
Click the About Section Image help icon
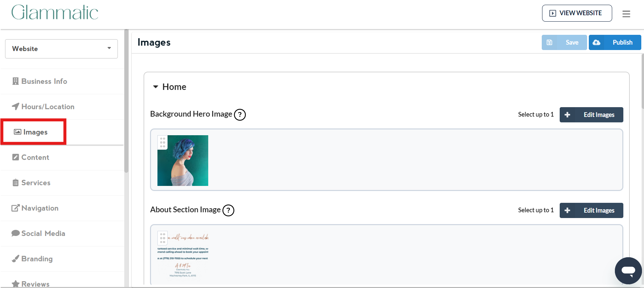(228, 210)
